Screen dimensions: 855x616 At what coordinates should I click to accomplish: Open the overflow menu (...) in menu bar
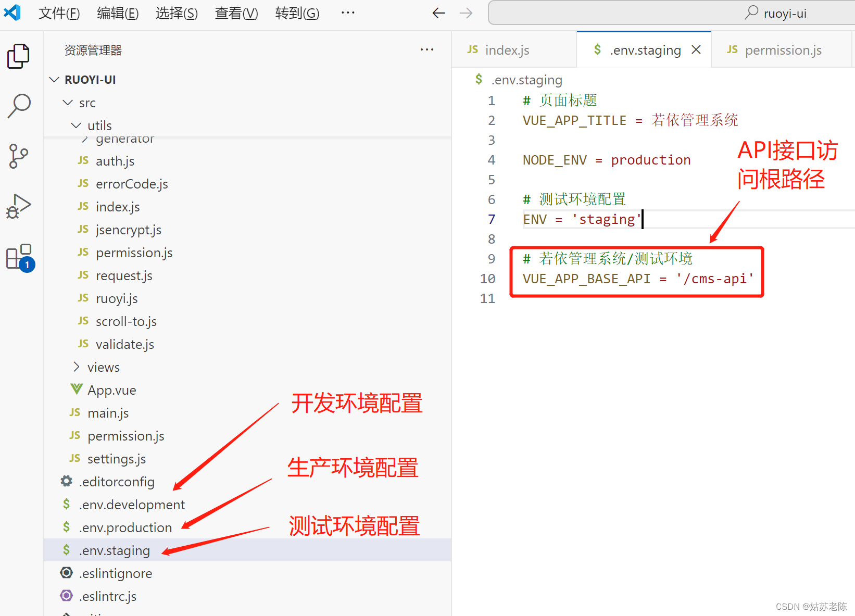coord(348,12)
